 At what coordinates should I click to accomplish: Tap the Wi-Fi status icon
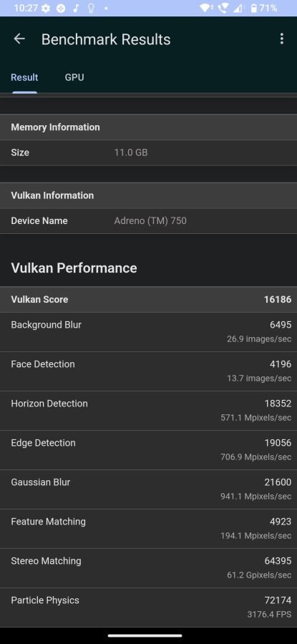point(205,8)
